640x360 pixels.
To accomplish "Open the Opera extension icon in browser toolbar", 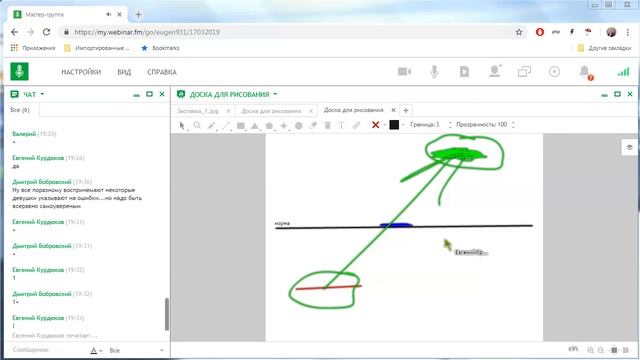I will click(540, 32).
